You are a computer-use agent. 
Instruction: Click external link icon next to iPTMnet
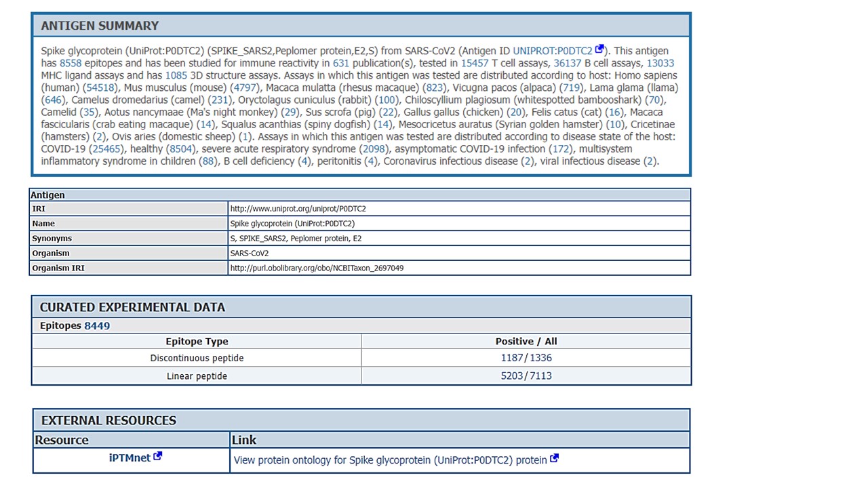point(158,456)
